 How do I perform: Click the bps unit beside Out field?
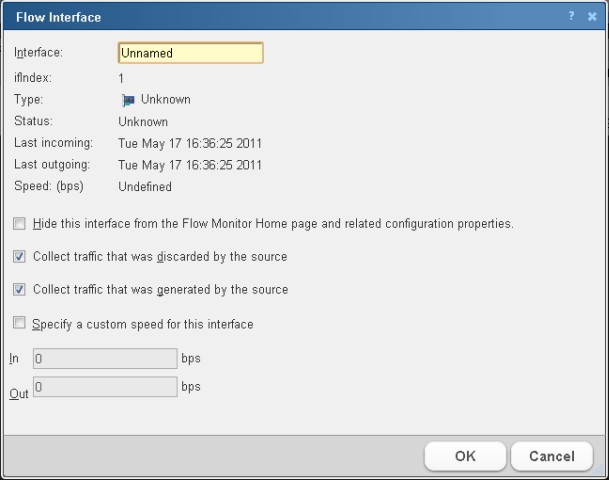191,386
